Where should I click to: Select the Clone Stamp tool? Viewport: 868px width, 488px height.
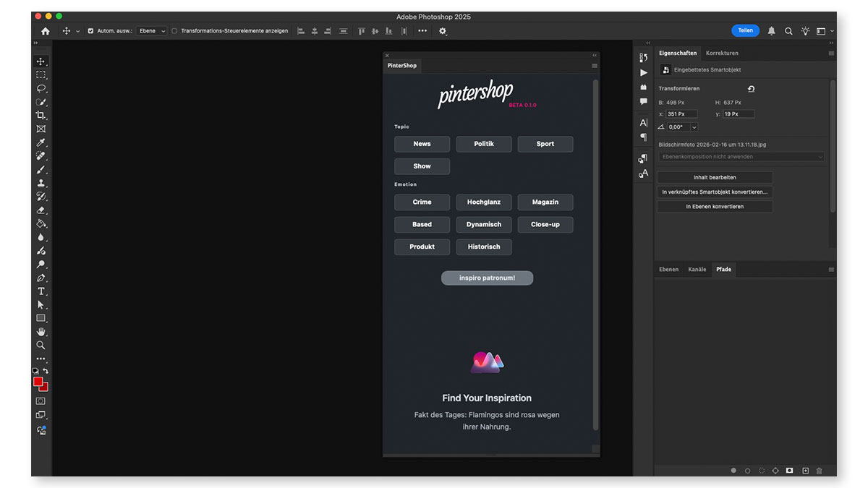[x=41, y=183]
